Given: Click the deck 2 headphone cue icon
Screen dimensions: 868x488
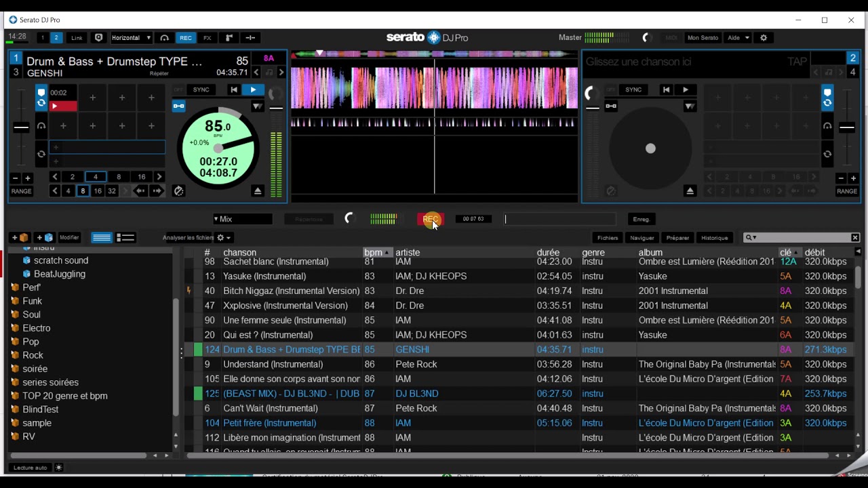Looking at the screenshot, I should (827, 126).
